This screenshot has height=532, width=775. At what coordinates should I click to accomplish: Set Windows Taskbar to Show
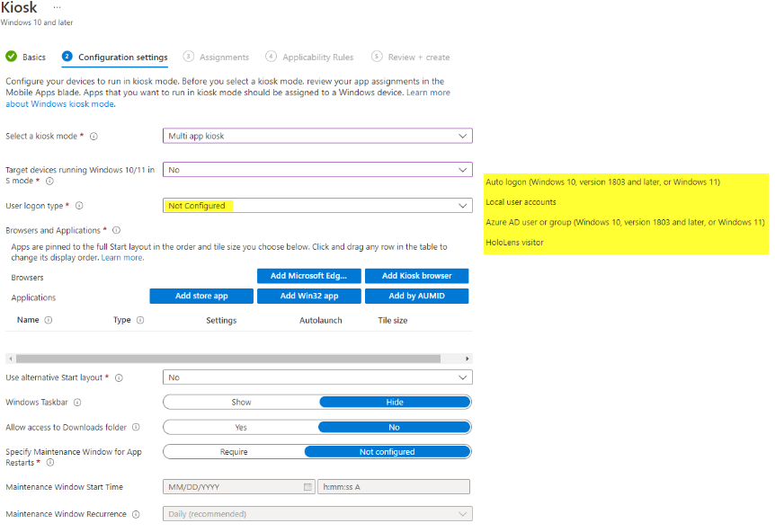(x=239, y=402)
